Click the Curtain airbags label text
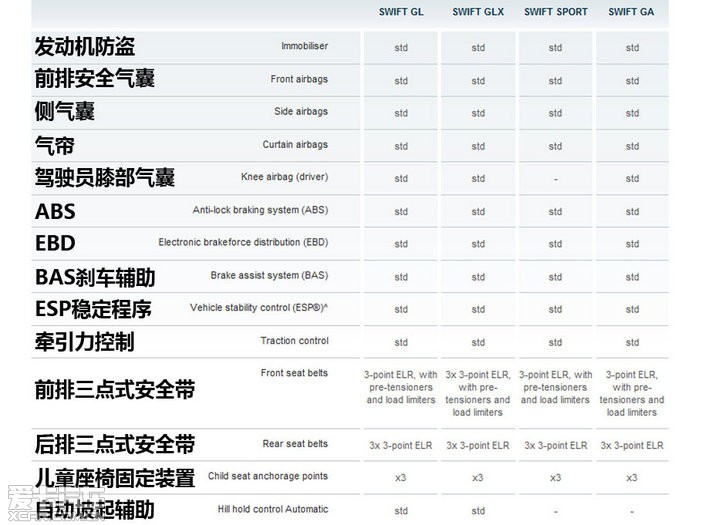Viewport: 701px width, 525px height. click(294, 145)
